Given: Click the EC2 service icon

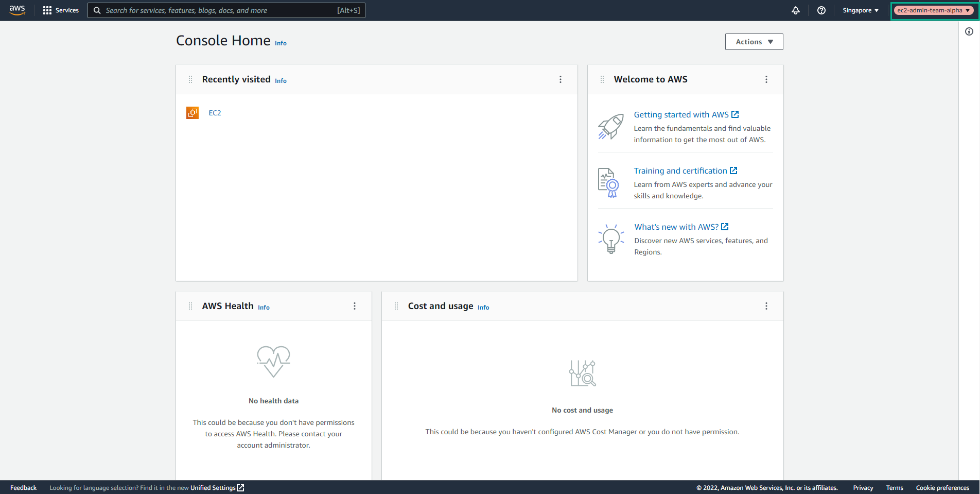Looking at the screenshot, I should click(x=192, y=113).
